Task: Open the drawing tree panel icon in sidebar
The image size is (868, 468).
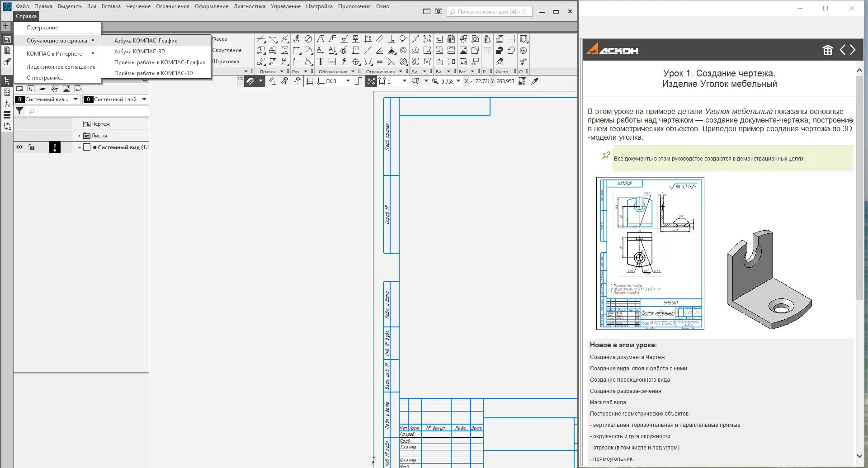Action: pyautogui.click(x=7, y=81)
